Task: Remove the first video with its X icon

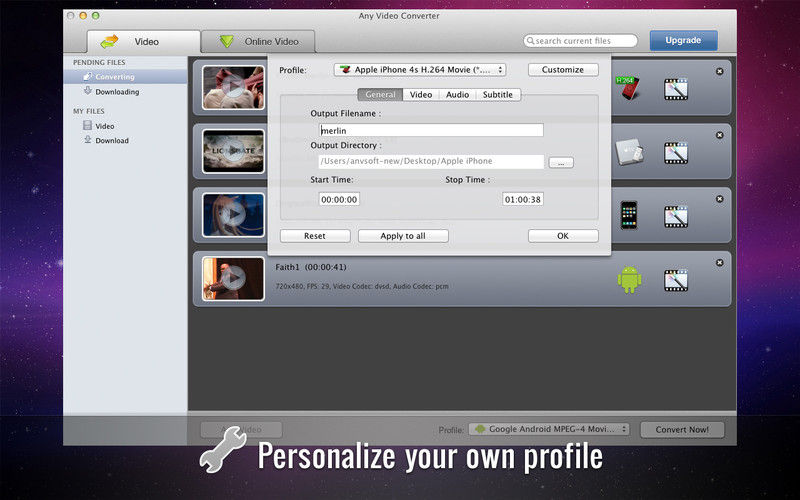Action: tap(719, 71)
